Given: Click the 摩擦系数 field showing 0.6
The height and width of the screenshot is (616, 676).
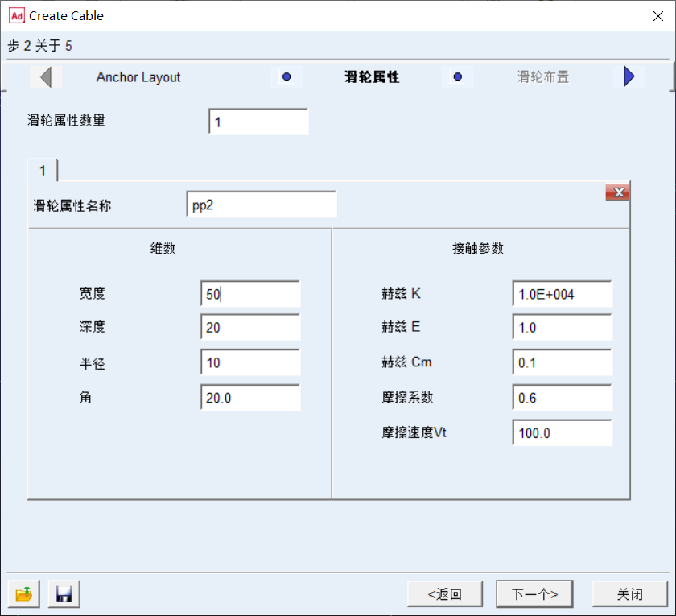Looking at the screenshot, I should pos(563,397).
